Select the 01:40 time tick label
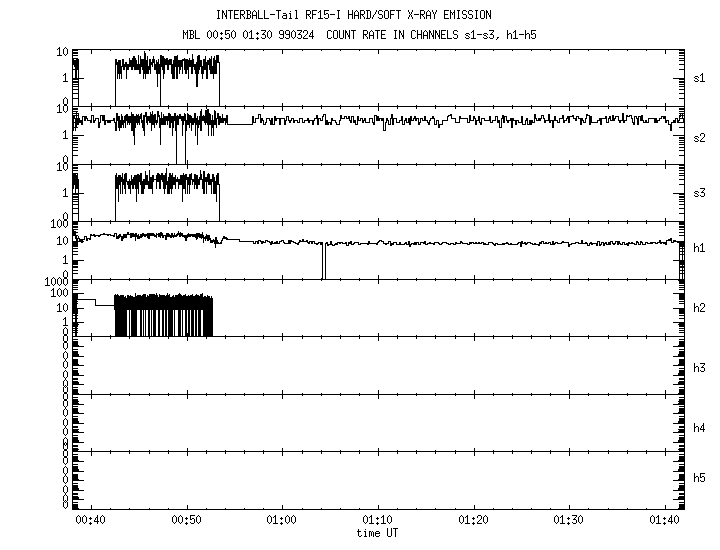Image resolution: width=720 pixels, height=550 pixels. (664, 521)
